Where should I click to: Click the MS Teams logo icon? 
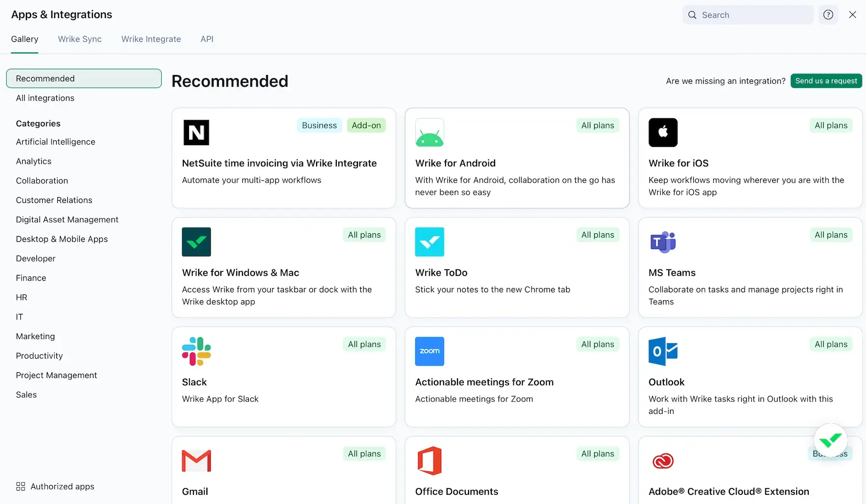tap(663, 242)
